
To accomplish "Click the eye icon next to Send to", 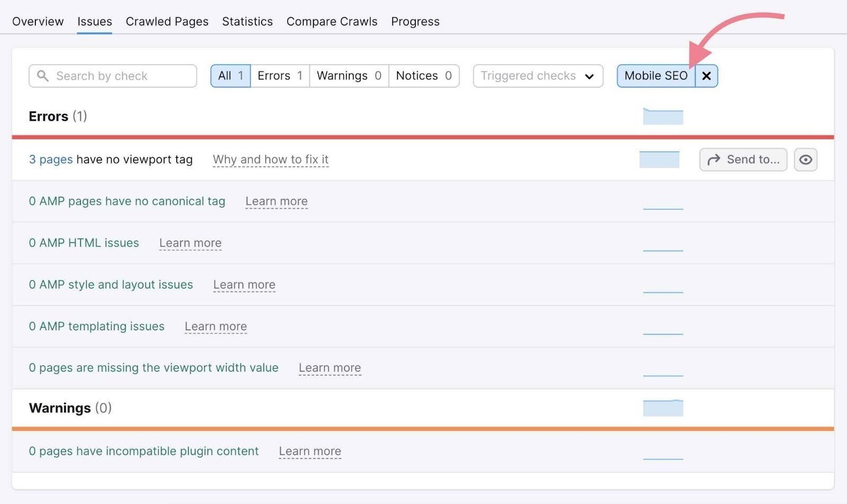I will pyautogui.click(x=805, y=159).
